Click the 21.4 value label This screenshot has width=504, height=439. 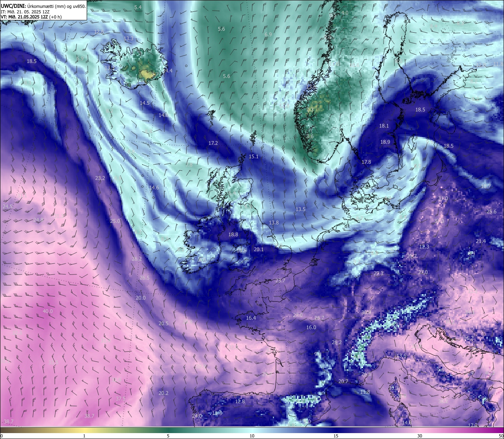click(x=481, y=241)
